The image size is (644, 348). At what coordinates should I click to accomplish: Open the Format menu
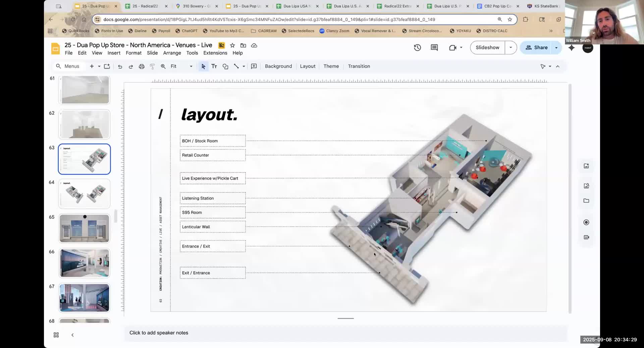(133, 53)
